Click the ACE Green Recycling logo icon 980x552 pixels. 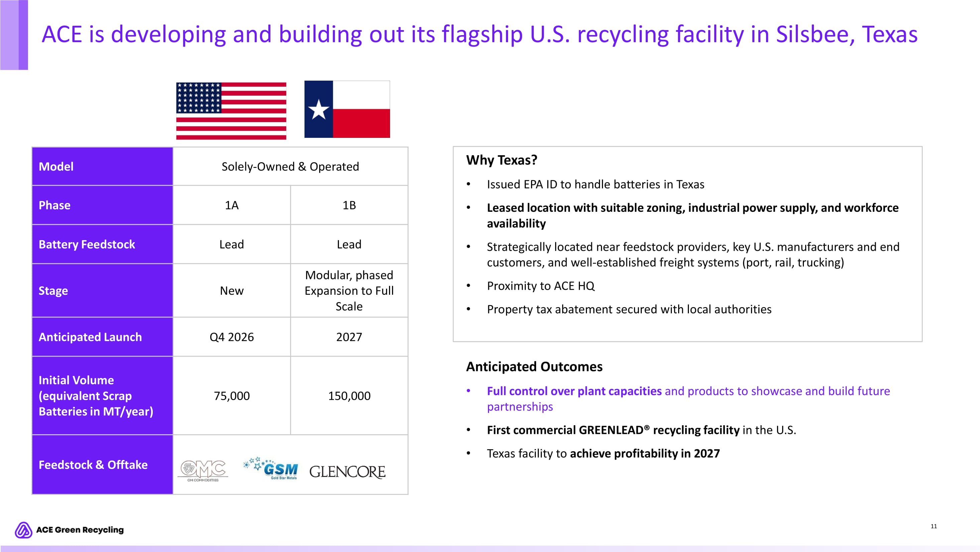24,530
